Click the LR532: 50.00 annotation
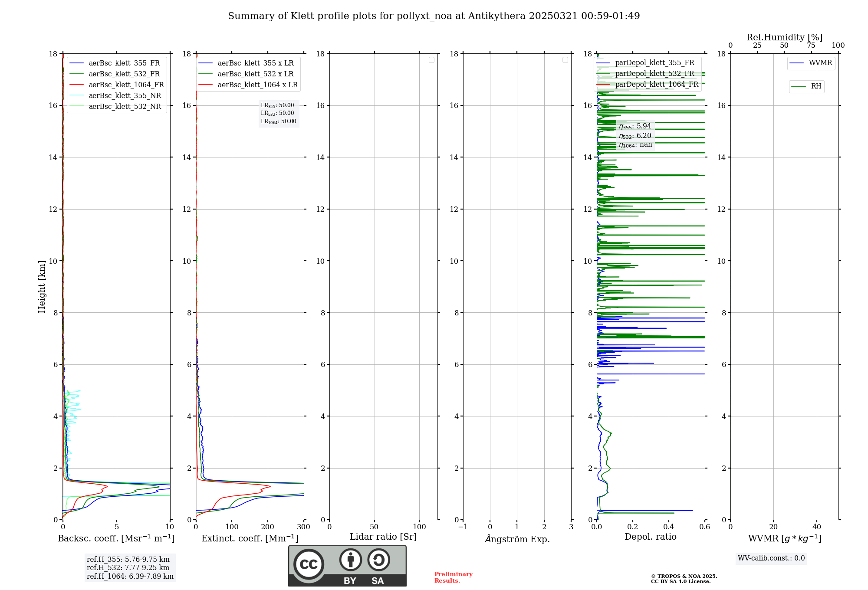Image resolution: width=868 pixels, height=590 pixels. tap(277, 113)
